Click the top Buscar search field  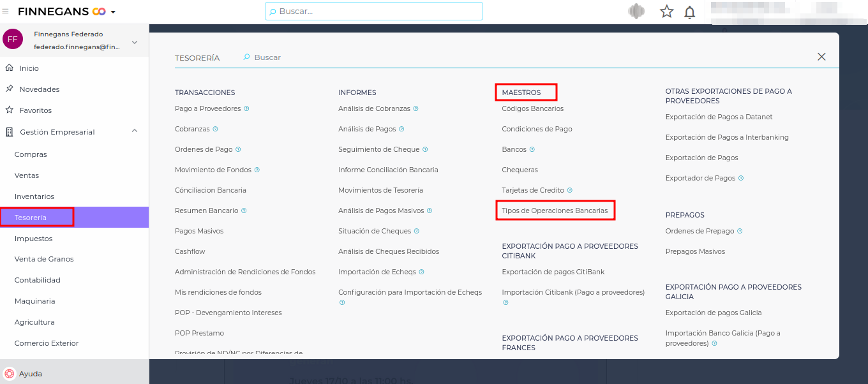tap(374, 11)
